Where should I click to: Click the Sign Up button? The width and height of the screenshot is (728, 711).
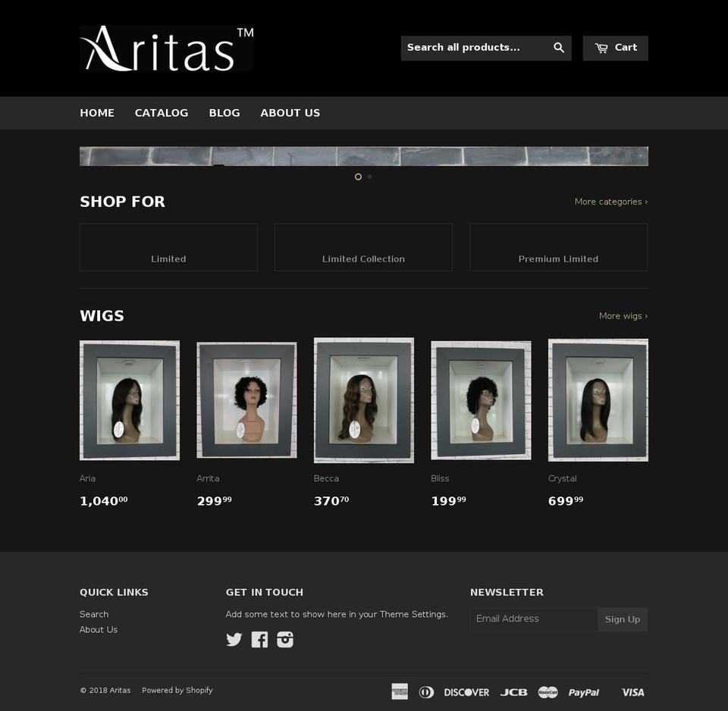tap(623, 619)
